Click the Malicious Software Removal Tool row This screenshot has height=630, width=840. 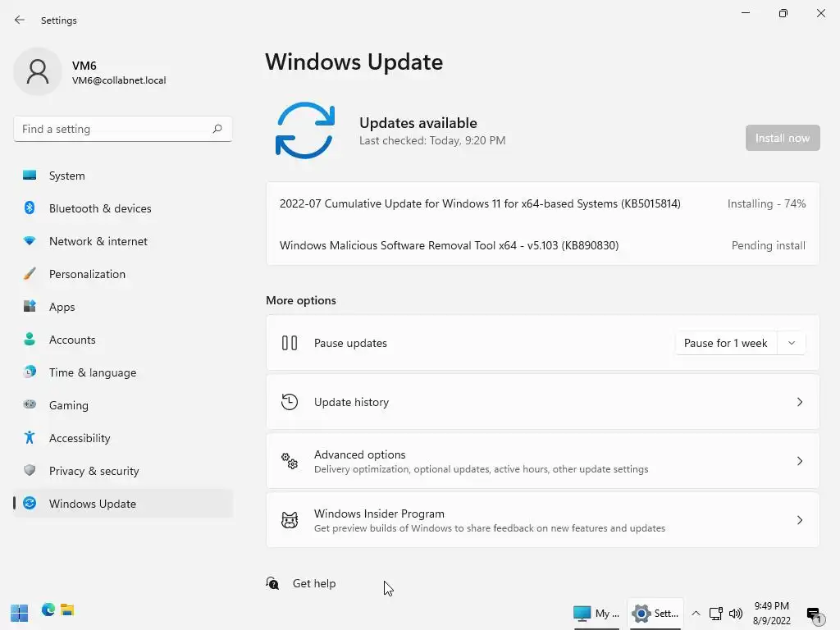point(543,244)
